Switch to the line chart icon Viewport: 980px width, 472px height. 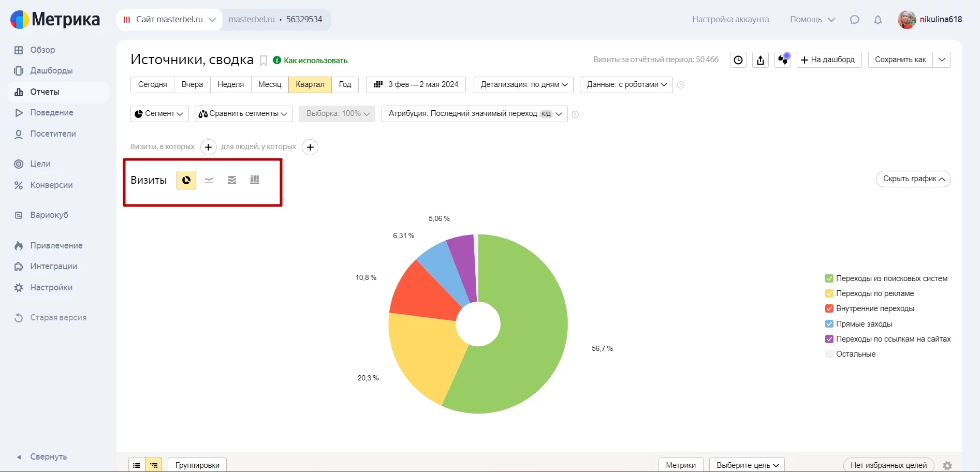point(209,180)
